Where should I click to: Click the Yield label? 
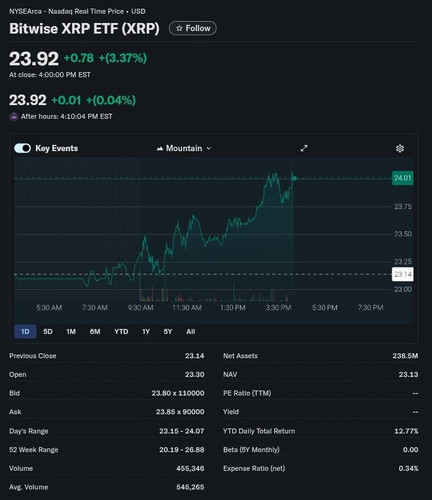point(231,412)
